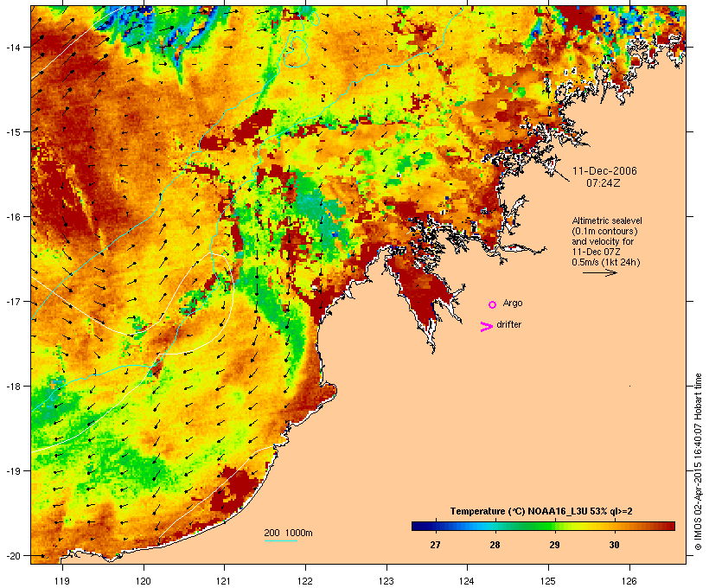
Task: Click the '200 1000m' depth label
Action: (288, 533)
